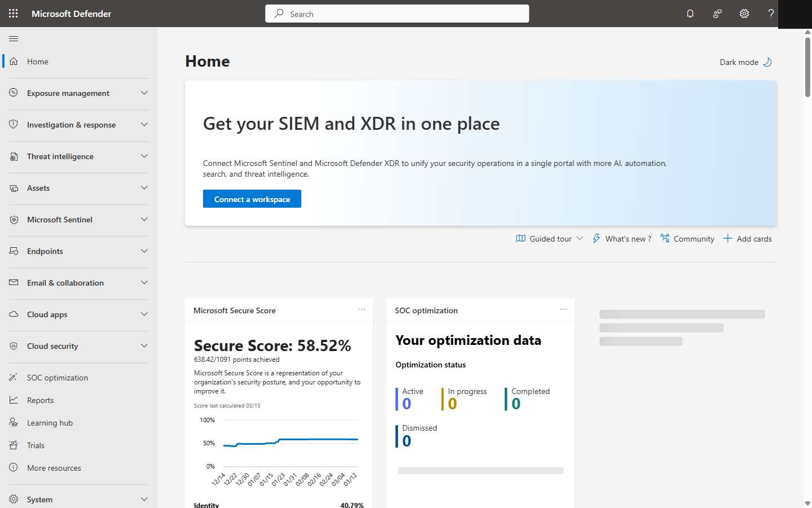812x508 pixels.
Task: Expand the Endpoints section
Action: click(x=144, y=251)
